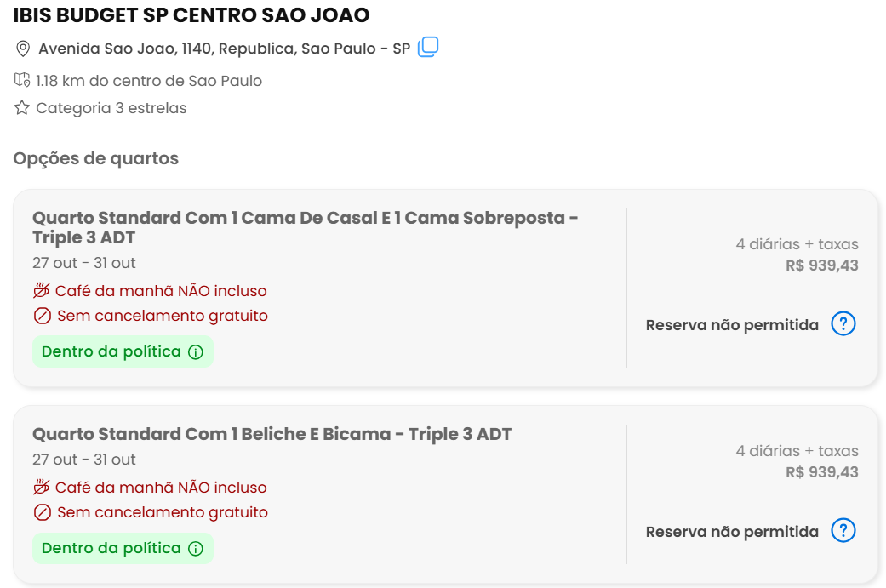Viewport: 886px width, 588px height.
Task: Select the Cama De Casal E Sobreposta room title
Action: coord(306,227)
